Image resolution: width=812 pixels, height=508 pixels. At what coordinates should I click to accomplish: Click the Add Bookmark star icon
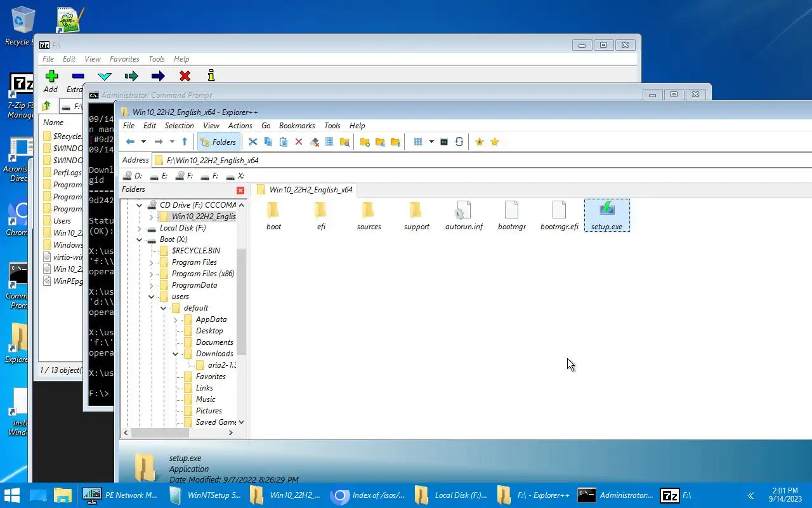(x=480, y=142)
